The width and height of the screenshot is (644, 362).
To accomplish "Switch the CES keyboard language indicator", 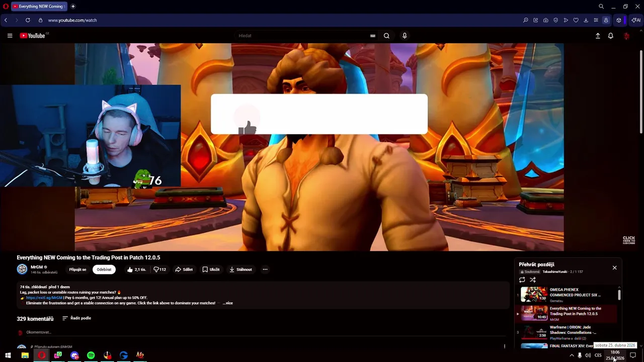I will [598, 355].
